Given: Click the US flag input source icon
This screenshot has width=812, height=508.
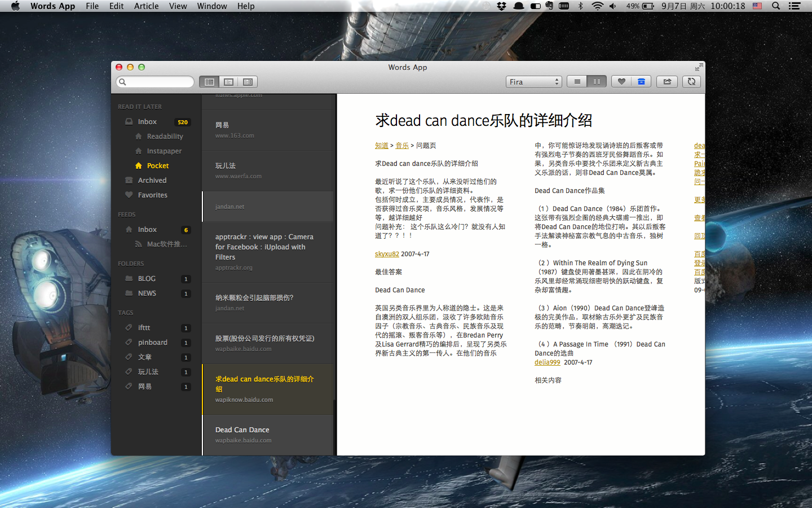Looking at the screenshot, I should click(757, 6).
